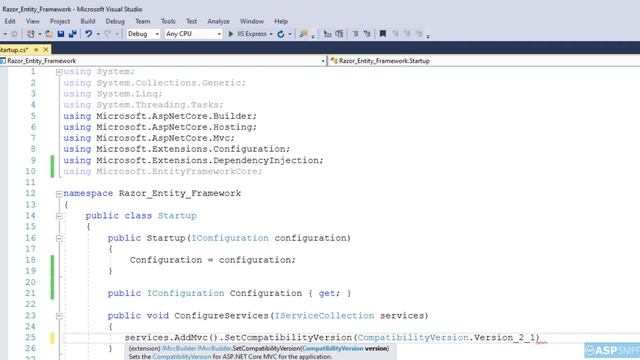Click the Decrease indent icon
Screen dimensions: 640x360
(327, 34)
